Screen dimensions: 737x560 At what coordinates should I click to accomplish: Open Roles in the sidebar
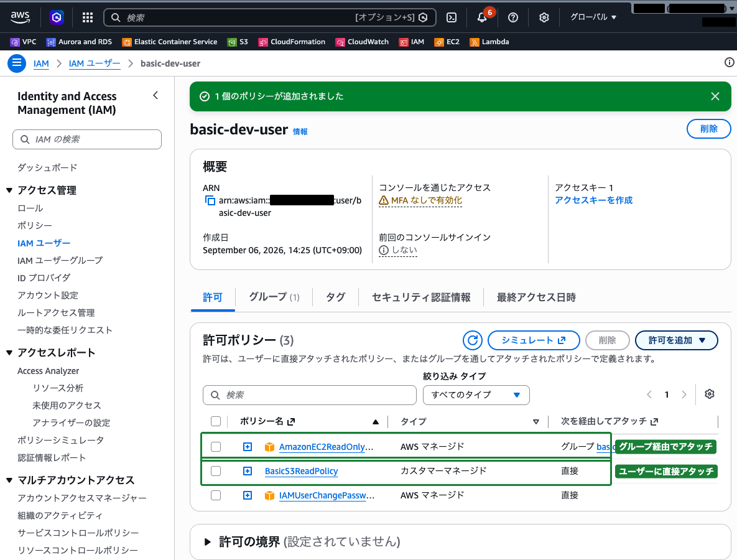coord(30,208)
